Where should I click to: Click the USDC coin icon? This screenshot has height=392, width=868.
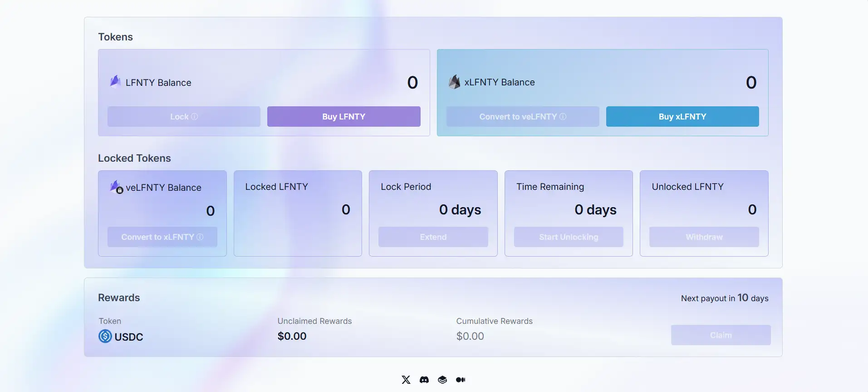pos(105,336)
